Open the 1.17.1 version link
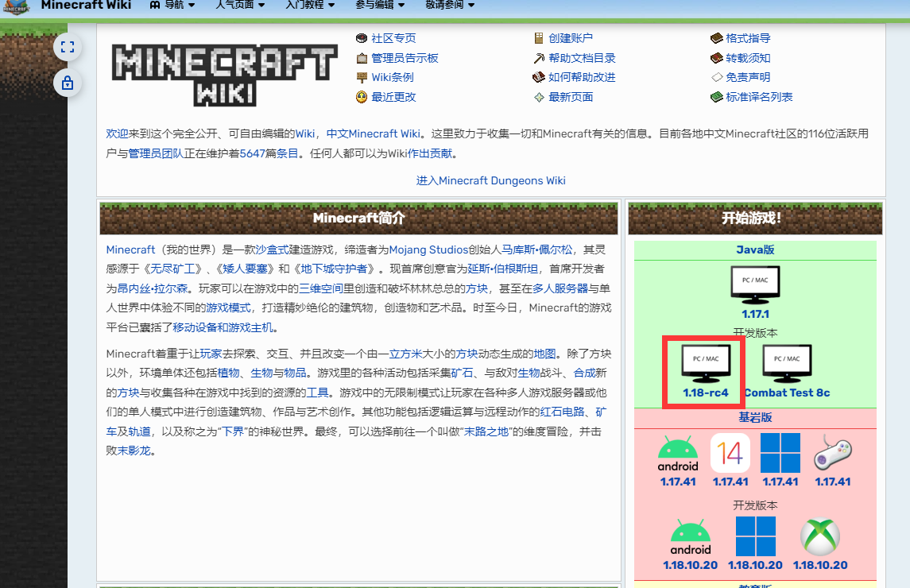The width and height of the screenshot is (910, 588). coord(755,314)
